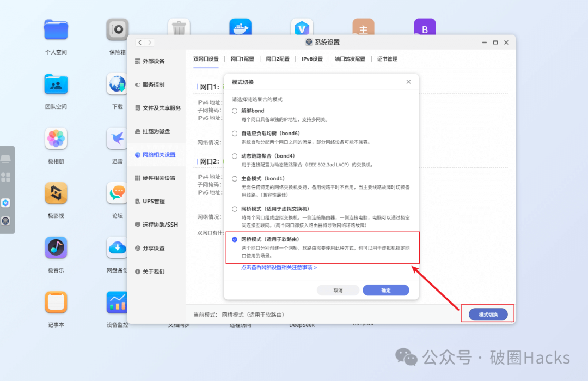
Task: Select 网桥模式 (适用于虚拟交换机) radio option
Action: point(234,209)
